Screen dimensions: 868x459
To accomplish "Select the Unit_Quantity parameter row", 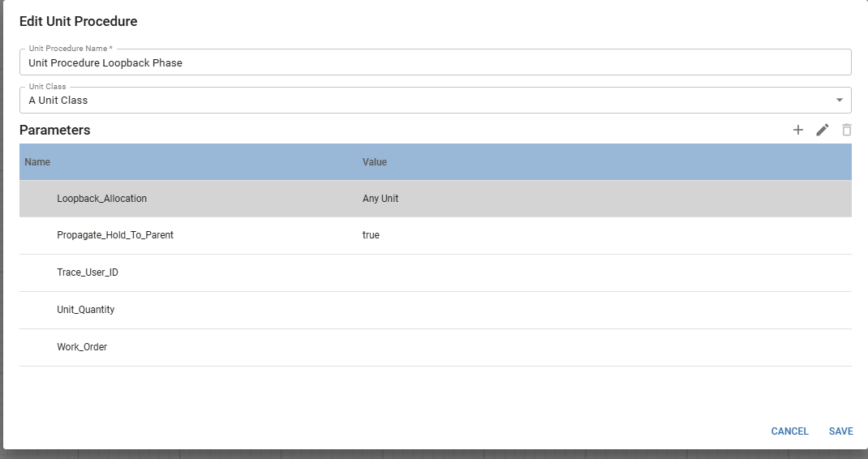I will (x=86, y=310).
